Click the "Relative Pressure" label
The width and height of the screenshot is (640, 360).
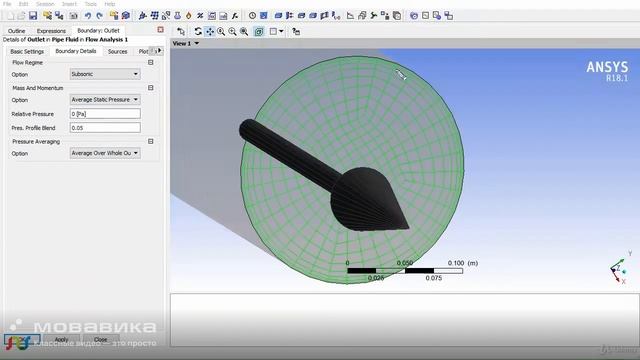click(33, 114)
